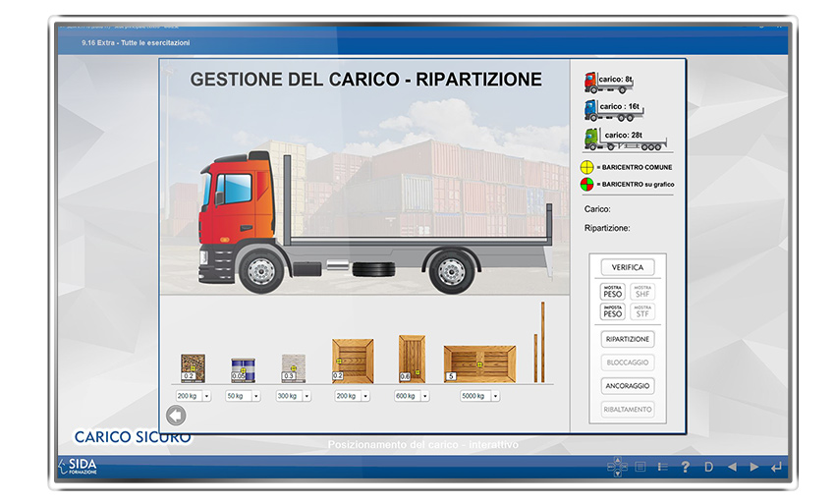Open the 5000 kg crate weight dropdown
Viewport: 835px width, 504px height.
coord(495,396)
